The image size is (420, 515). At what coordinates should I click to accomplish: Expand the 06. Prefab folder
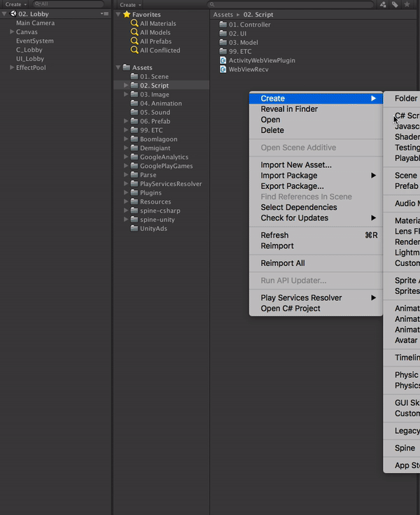click(126, 121)
